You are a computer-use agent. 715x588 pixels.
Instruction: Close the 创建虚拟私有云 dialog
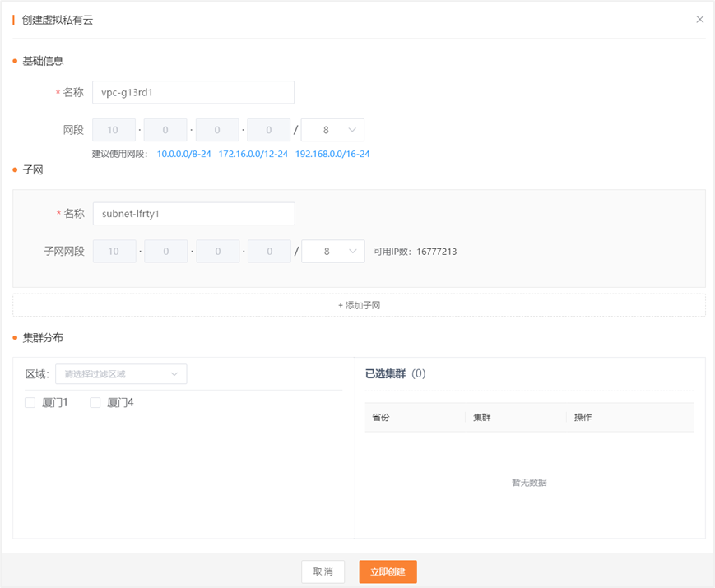click(700, 19)
